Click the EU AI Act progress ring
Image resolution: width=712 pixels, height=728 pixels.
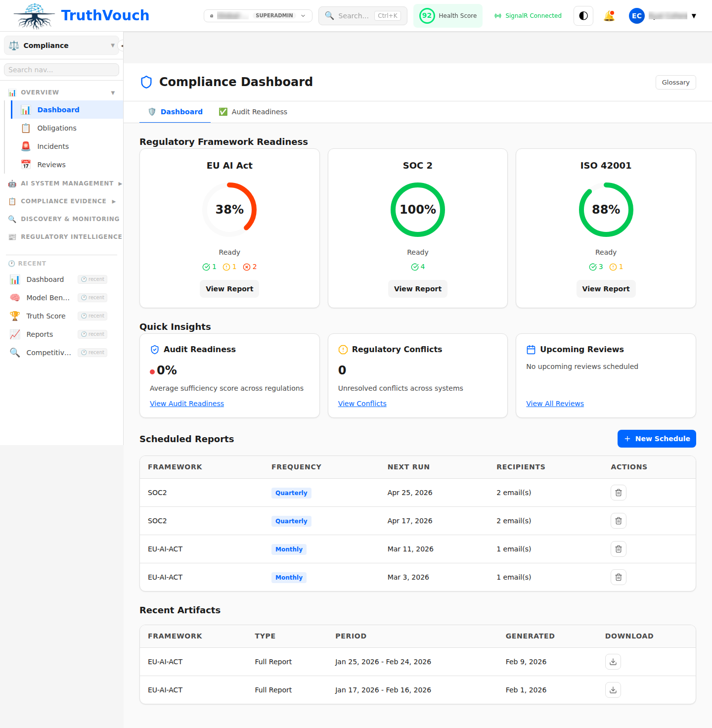pyautogui.click(x=229, y=209)
